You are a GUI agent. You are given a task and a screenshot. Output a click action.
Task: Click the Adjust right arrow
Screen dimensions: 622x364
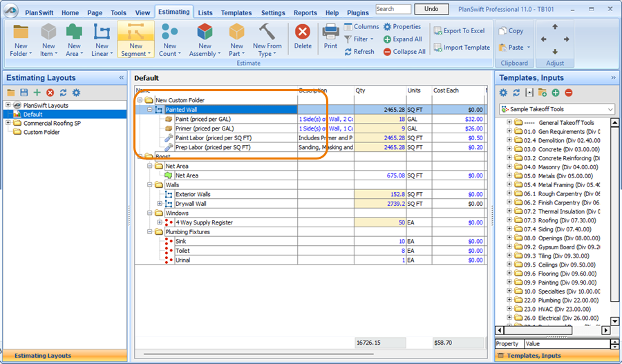click(567, 39)
